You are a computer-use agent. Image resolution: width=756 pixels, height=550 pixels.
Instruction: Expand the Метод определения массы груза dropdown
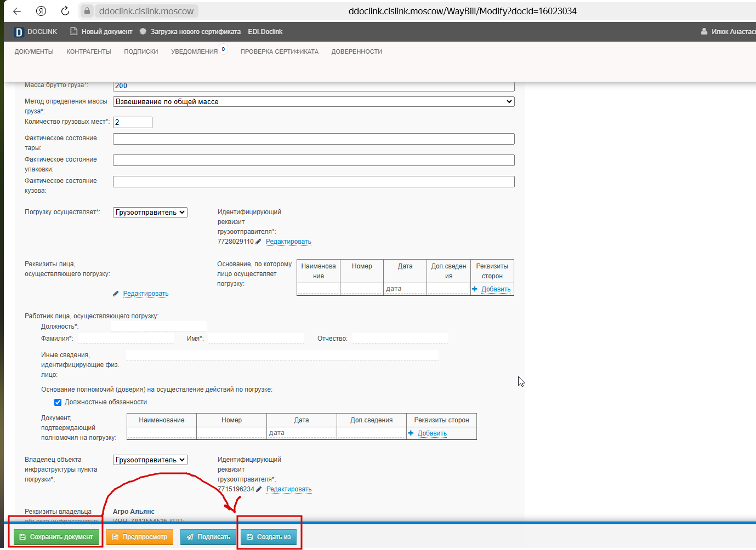tap(314, 101)
